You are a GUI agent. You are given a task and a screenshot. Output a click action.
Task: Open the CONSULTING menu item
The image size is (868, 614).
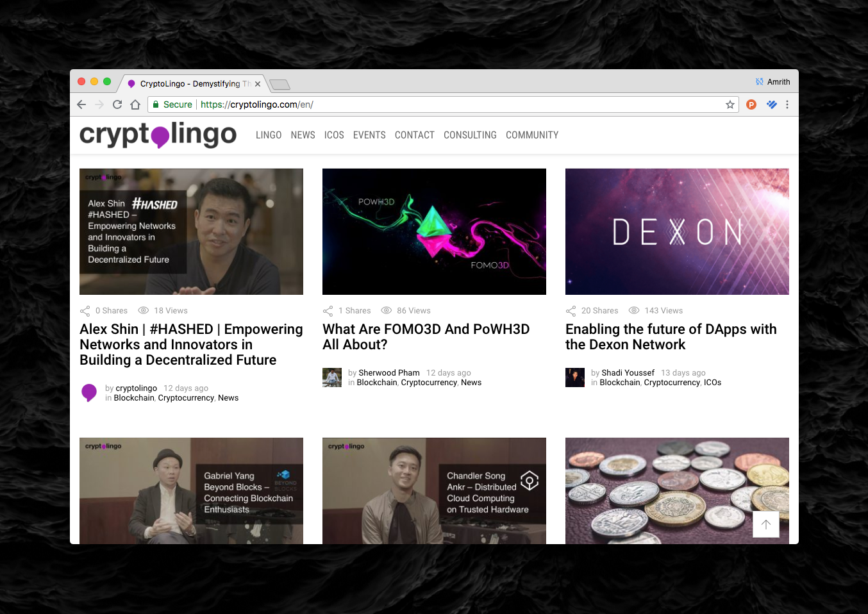470,135
